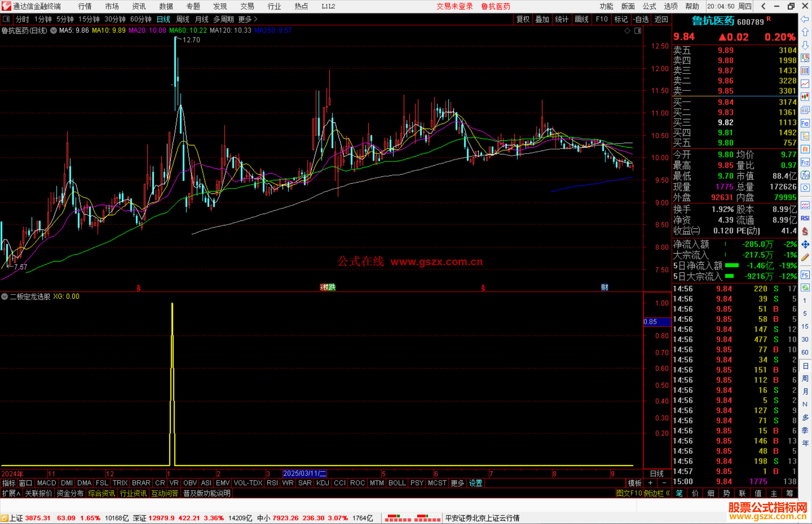This screenshot has height=524, width=812.
Task: Expand 更多 period options in toolbar
Action: (x=248, y=19)
